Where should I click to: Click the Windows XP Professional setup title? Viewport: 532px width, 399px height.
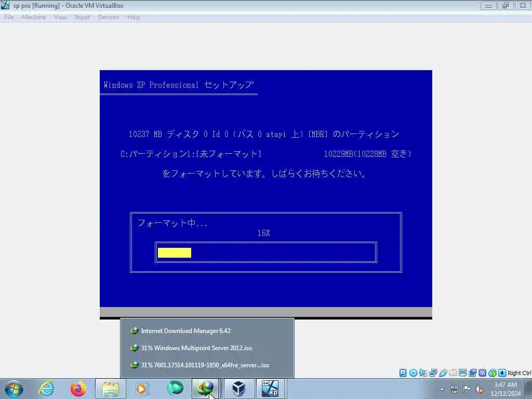(x=179, y=85)
